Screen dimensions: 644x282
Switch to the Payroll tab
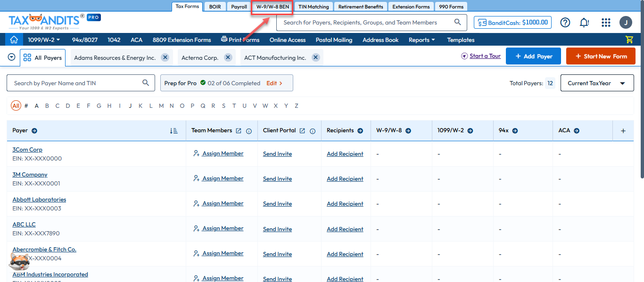pos(239,7)
